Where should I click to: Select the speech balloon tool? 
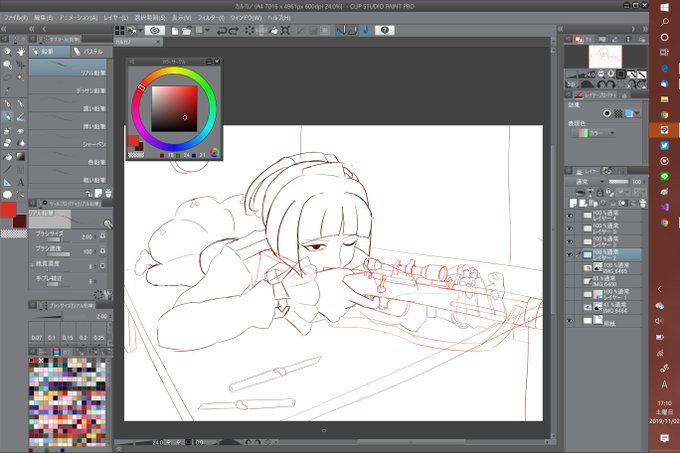click(x=7, y=195)
